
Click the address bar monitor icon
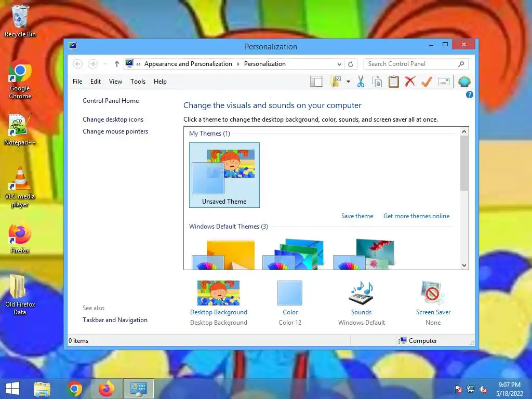(x=129, y=63)
